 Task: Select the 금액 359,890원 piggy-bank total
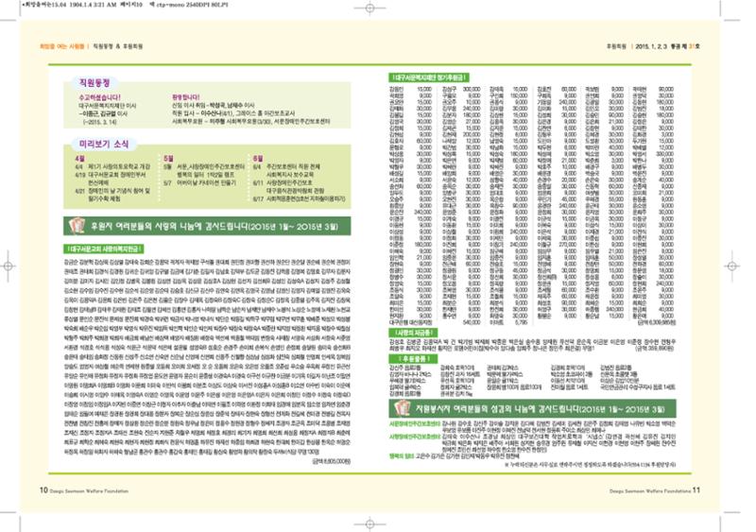click(655, 348)
